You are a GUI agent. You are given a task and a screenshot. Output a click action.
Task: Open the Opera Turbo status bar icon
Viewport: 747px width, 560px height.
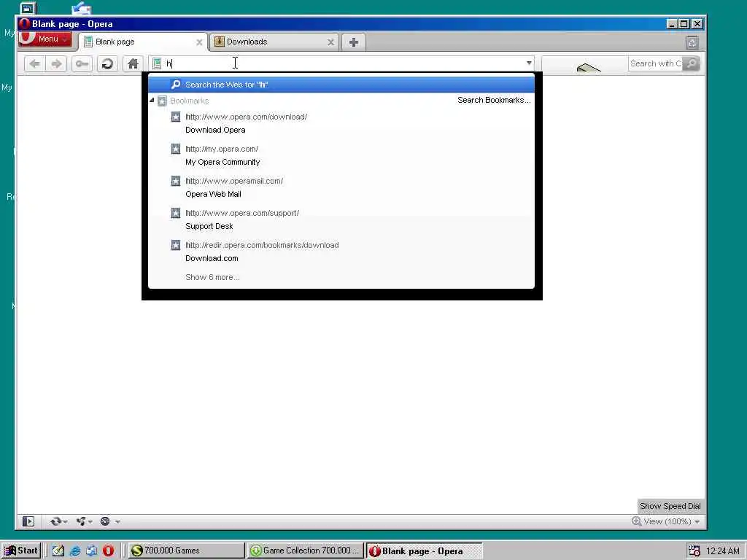pyautogui.click(x=105, y=521)
